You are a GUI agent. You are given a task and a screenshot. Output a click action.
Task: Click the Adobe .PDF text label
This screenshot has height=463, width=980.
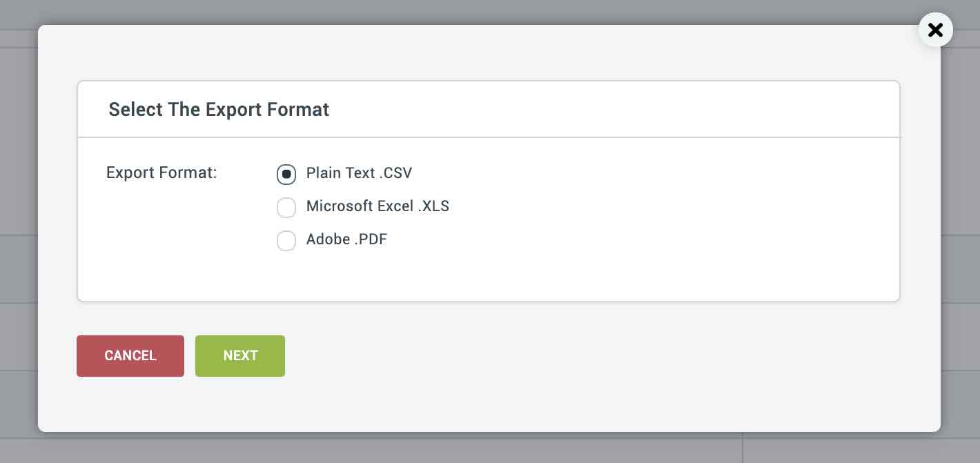347,240
